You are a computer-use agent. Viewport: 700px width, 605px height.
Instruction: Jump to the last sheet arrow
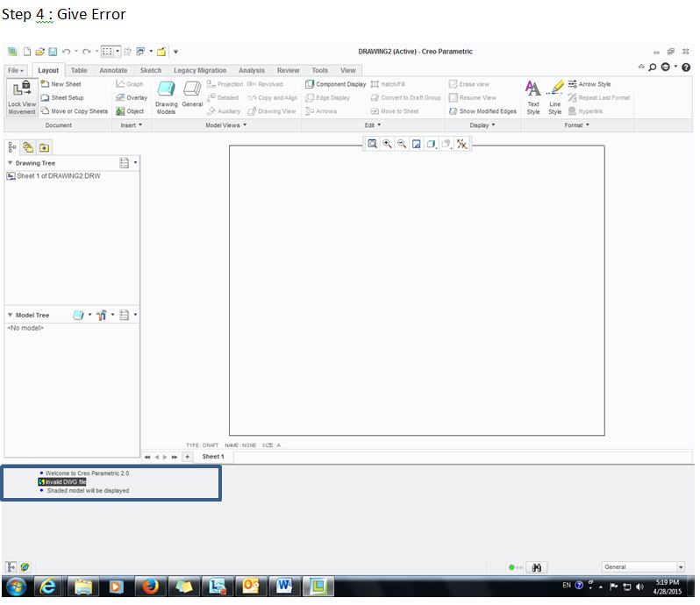point(175,458)
